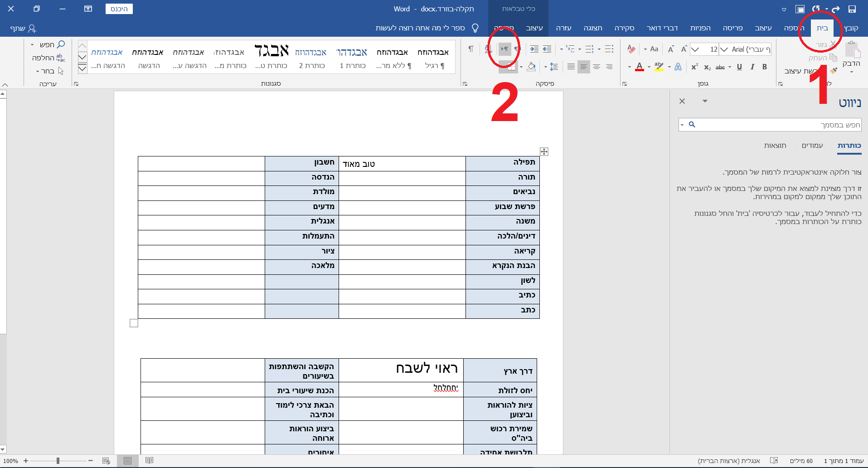
Task: Switch to Web Layout view
Action: (x=107, y=461)
